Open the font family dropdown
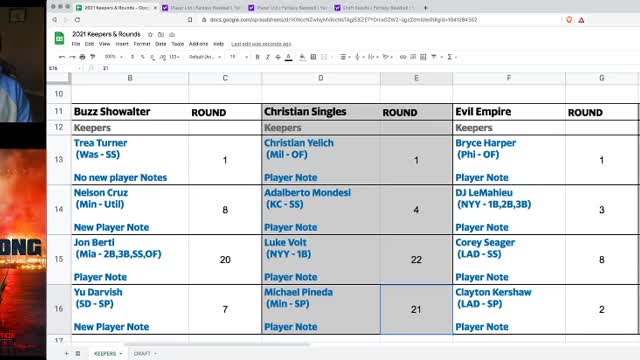640x360 pixels. coord(204,57)
